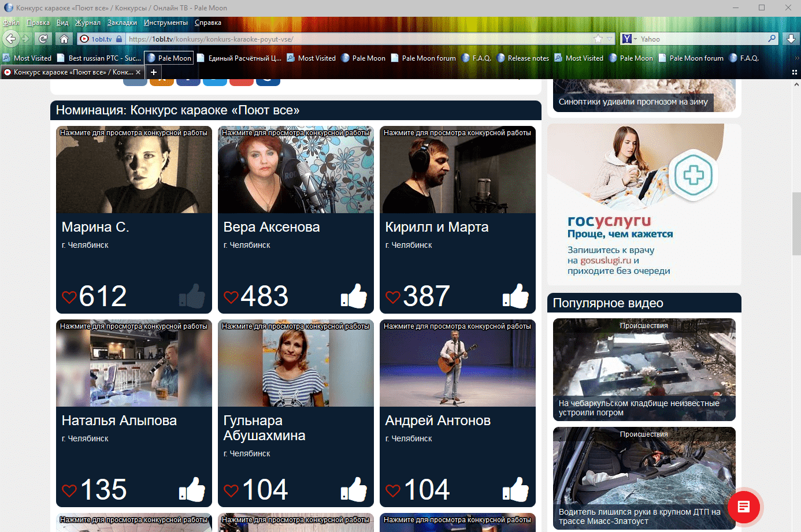This screenshot has width=801, height=532.
Task: Reload the current page
Action: point(43,39)
